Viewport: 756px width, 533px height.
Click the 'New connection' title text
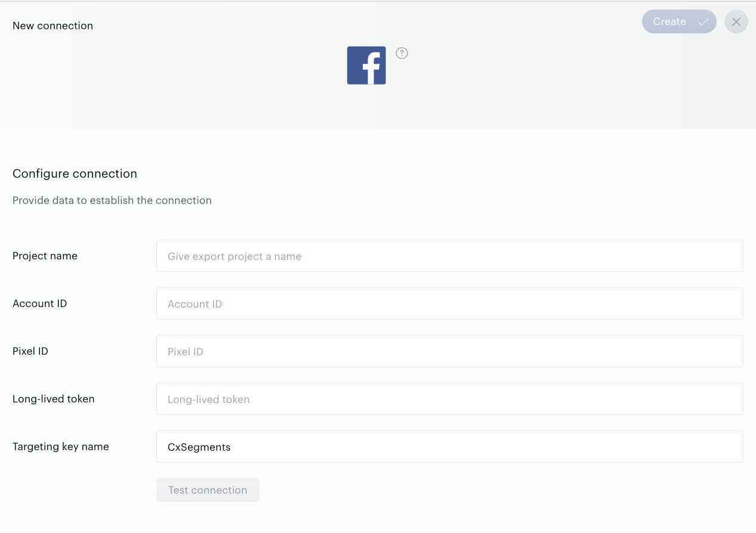pos(53,26)
